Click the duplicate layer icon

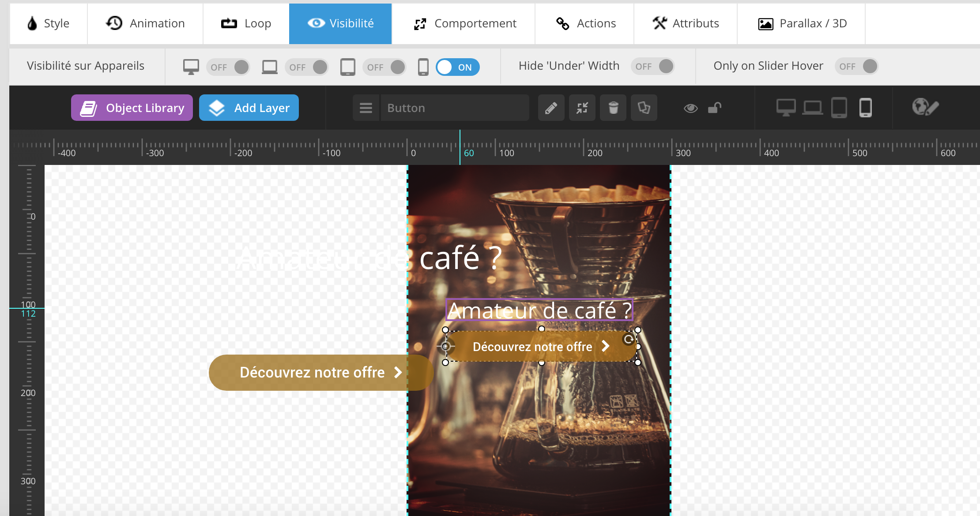pos(644,108)
